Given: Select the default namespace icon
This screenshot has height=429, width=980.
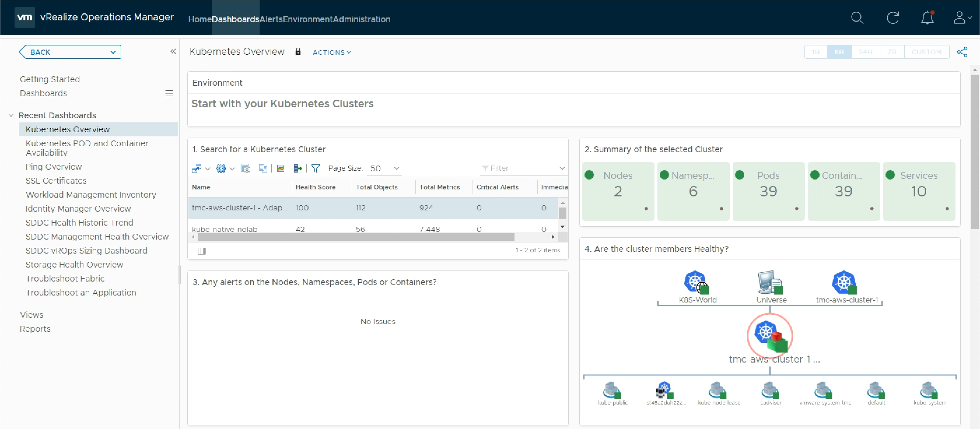Looking at the screenshot, I should pyautogui.click(x=876, y=390).
